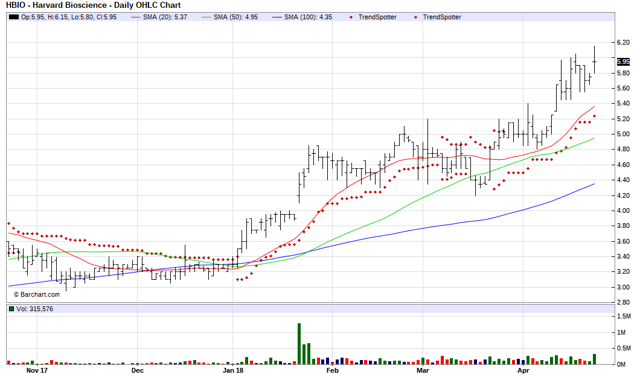640x389 pixels.
Task: Click the first TrendSpotter red dot legend
Action: (351, 17)
